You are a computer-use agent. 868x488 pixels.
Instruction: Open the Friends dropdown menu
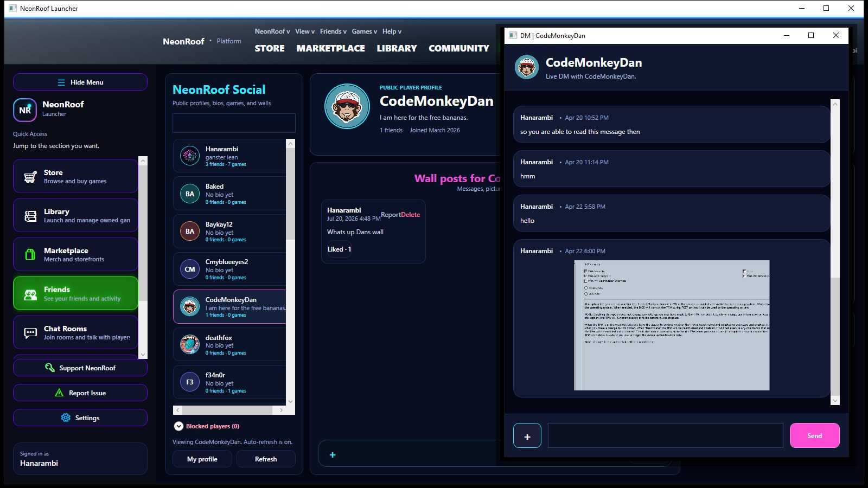(x=333, y=31)
